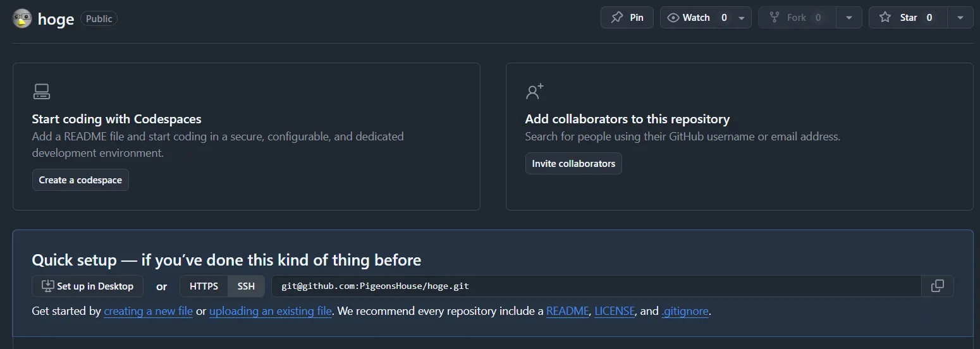This screenshot has height=349, width=980.
Task: Follow the creating a new file link
Action: (148, 311)
